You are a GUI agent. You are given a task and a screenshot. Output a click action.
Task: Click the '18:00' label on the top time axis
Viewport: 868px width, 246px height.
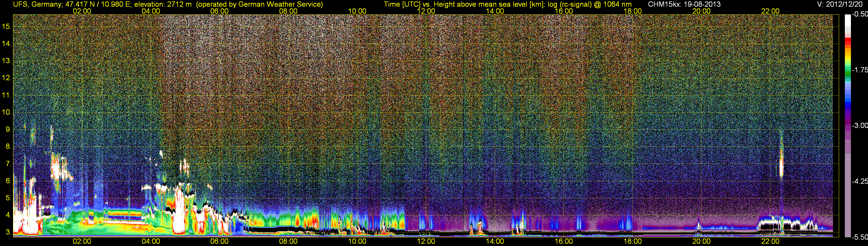coord(632,11)
